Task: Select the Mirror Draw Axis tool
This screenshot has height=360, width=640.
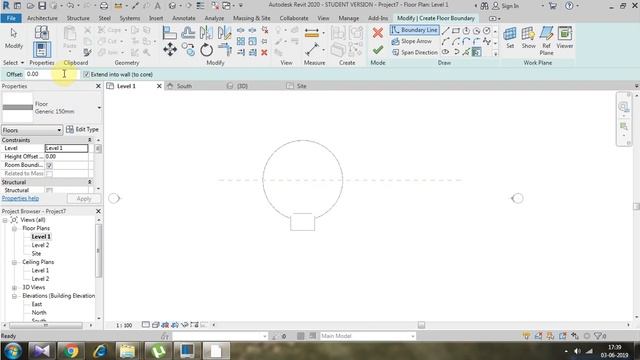Action: 224,33
